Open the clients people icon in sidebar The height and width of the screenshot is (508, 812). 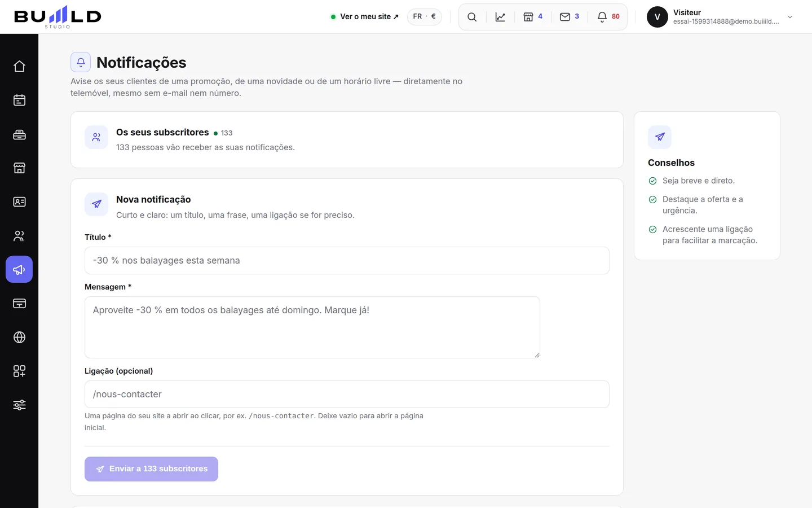(x=19, y=236)
